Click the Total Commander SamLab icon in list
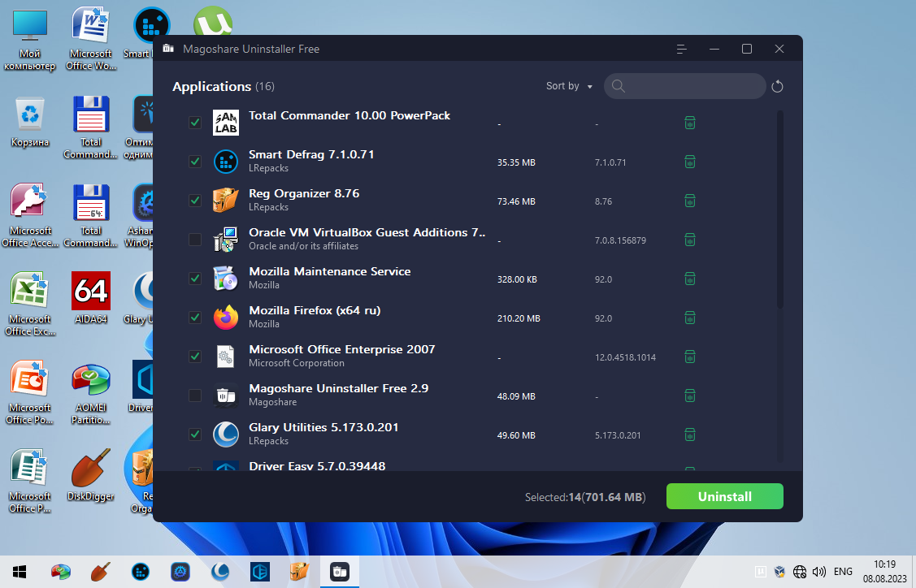 (225, 123)
